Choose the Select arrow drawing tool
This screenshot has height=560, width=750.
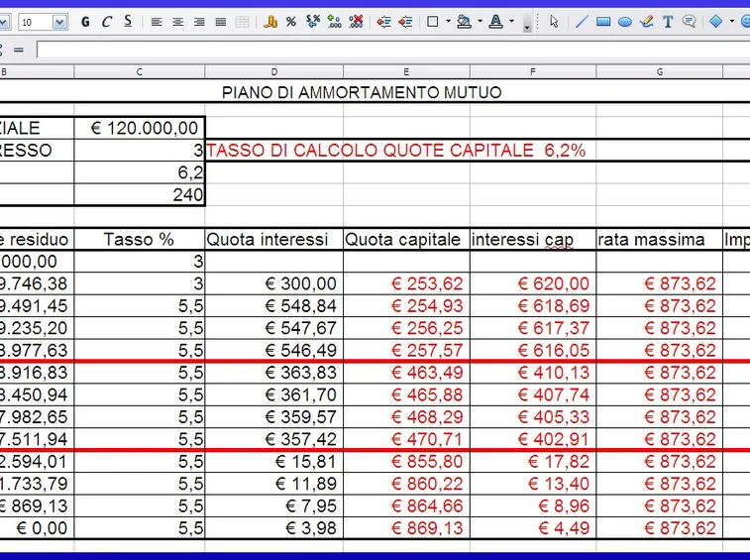(555, 22)
